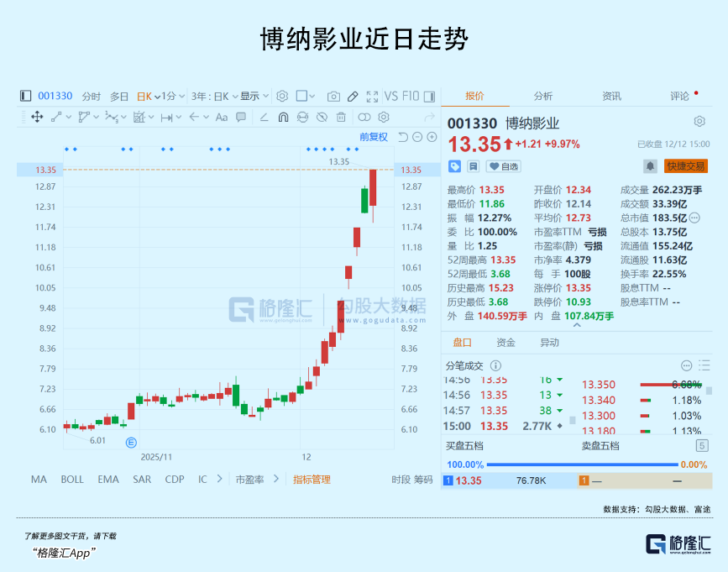Expand chevron next to 市盈率

pos(276,479)
